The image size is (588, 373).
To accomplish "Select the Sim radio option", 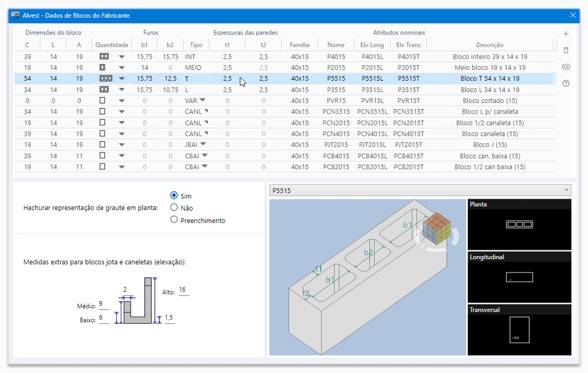I will tap(174, 196).
